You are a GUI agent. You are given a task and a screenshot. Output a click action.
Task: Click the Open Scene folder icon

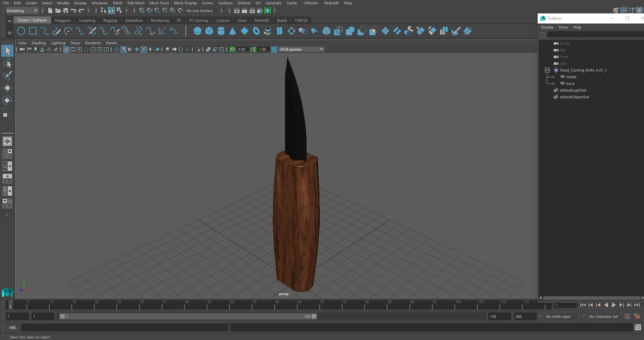coord(58,11)
